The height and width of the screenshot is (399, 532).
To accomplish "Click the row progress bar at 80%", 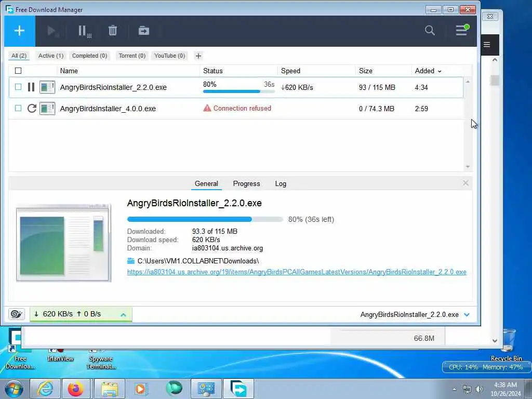I will point(239,91).
